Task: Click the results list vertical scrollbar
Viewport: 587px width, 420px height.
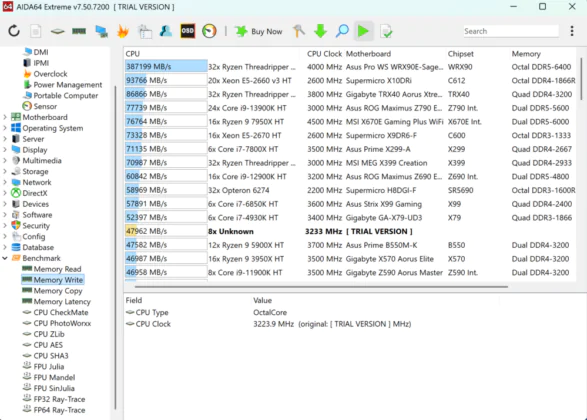Action: coord(581,79)
